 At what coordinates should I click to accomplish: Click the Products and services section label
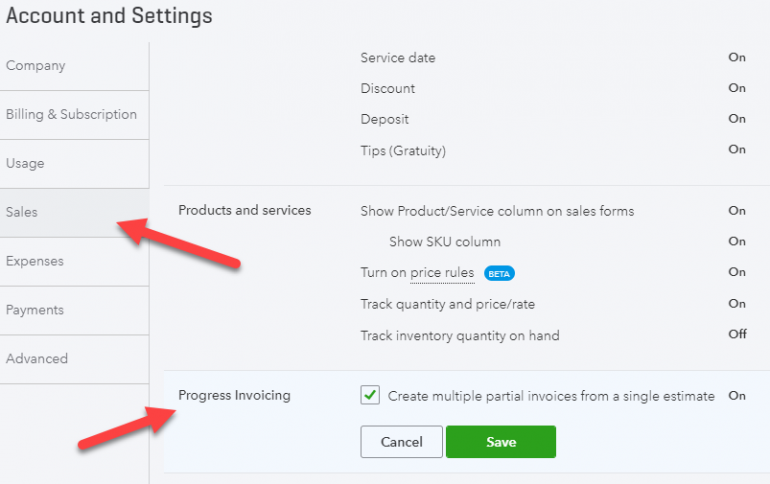tap(244, 211)
